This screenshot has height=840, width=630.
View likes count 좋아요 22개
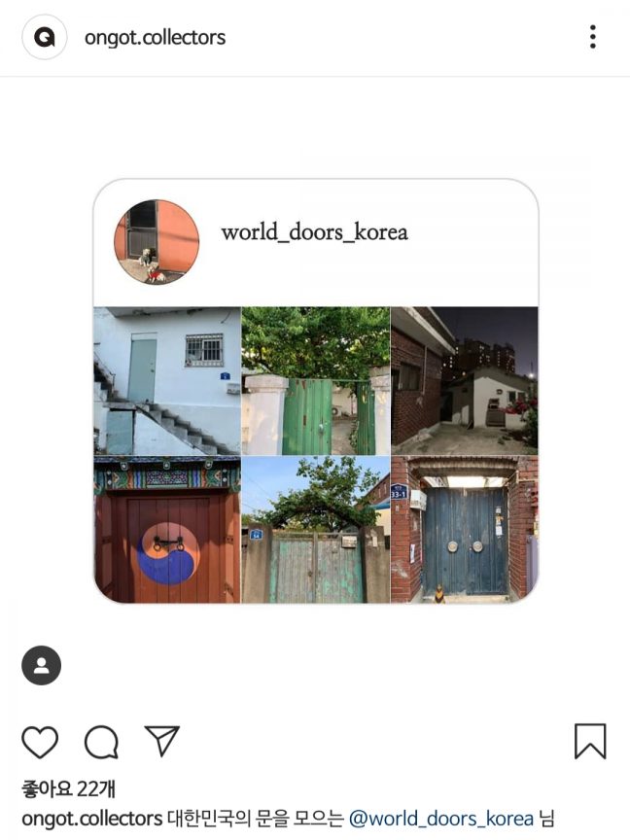68,789
